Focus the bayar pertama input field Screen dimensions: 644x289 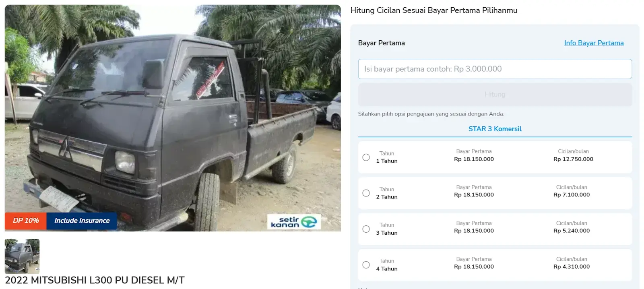495,69
